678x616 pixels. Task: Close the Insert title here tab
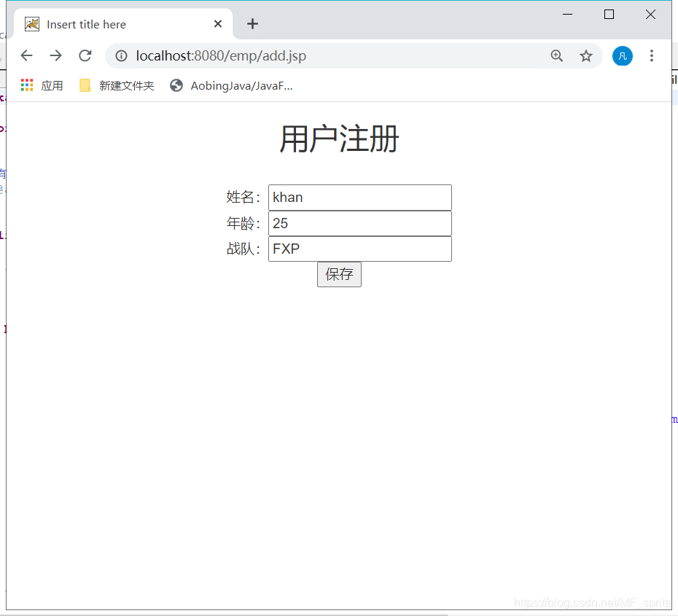click(x=217, y=23)
